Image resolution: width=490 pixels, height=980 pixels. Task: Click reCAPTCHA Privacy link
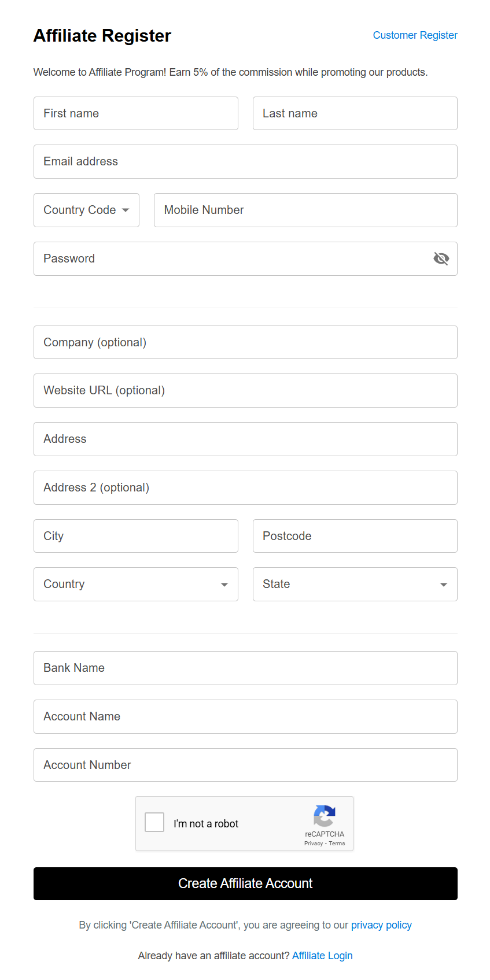(314, 844)
